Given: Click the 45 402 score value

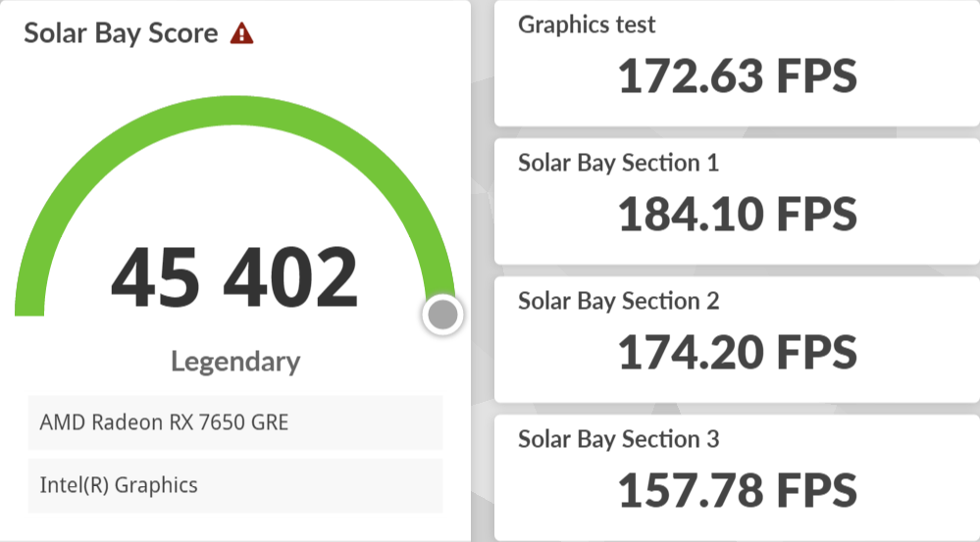Looking at the screenshot, I should coord(234,278).
